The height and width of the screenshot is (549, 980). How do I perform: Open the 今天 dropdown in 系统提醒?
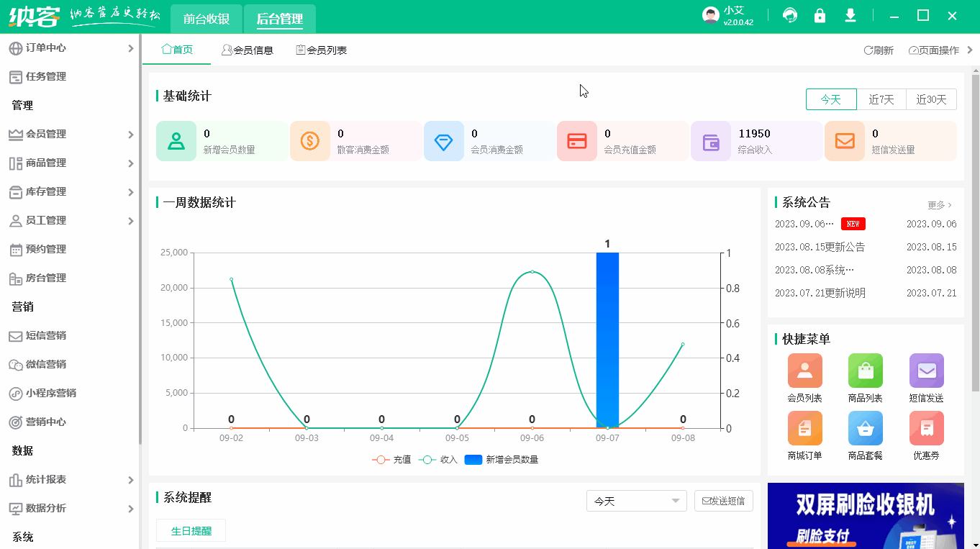tap(636, 502)
